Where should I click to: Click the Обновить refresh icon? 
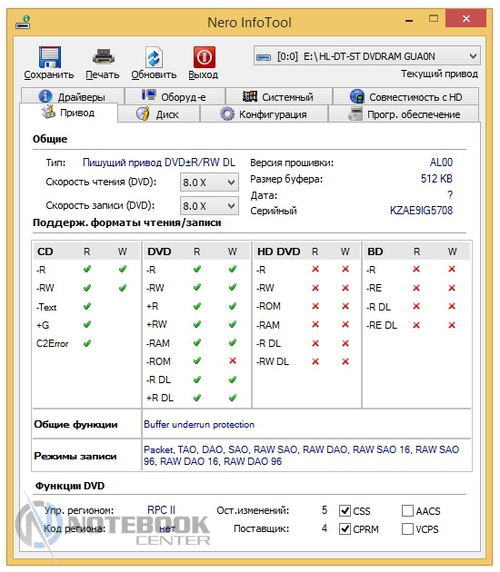[154, 57]
